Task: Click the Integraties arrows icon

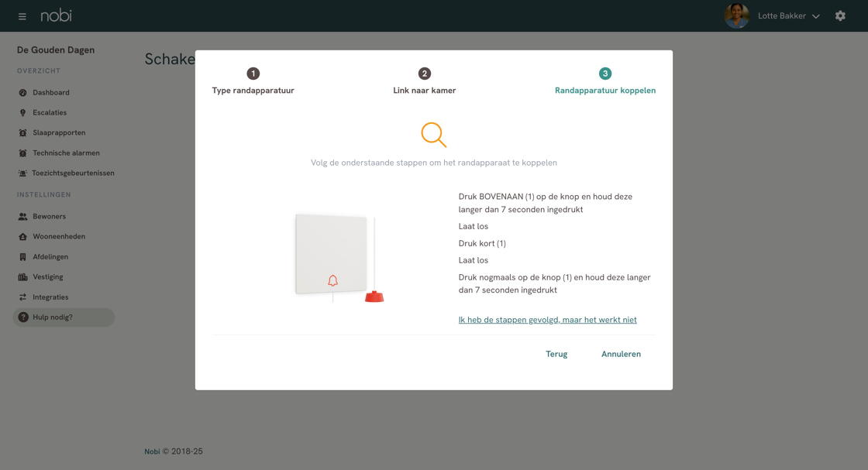Action: point(22,297)
